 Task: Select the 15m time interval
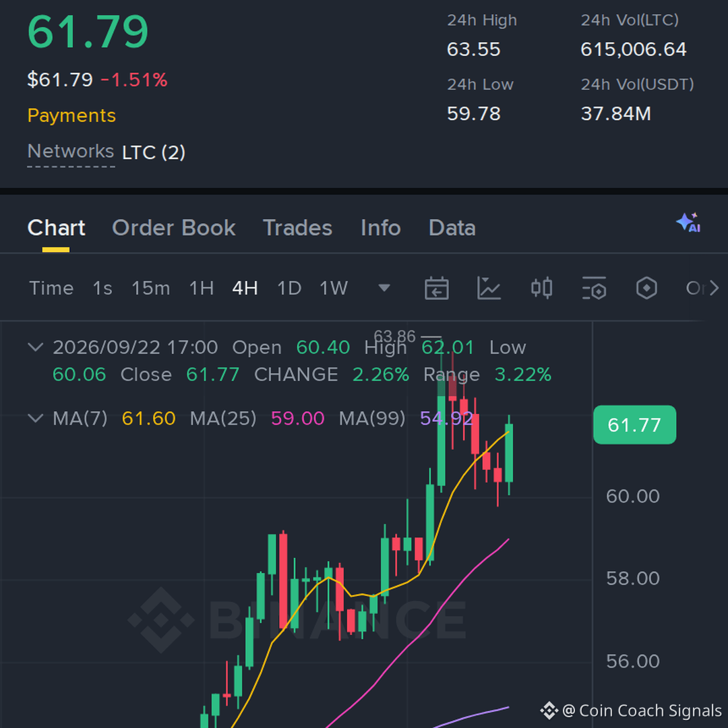pyautogui.click(x=150, y=289)
